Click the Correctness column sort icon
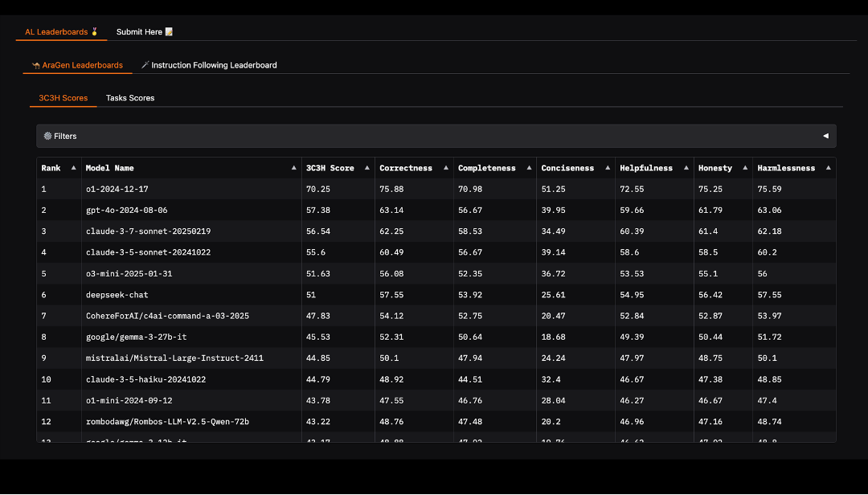Viewport: 868px width, 495px height. click(x=446, y=168)
